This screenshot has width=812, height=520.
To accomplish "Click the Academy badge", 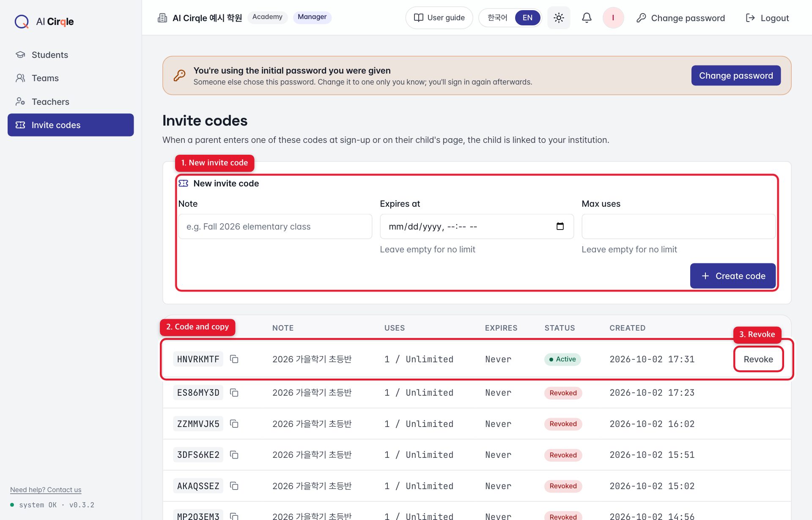I will point(267,17).
